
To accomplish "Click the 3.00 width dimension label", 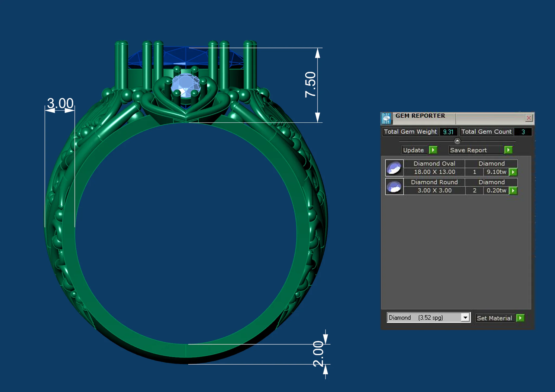I will pos(60,103).
